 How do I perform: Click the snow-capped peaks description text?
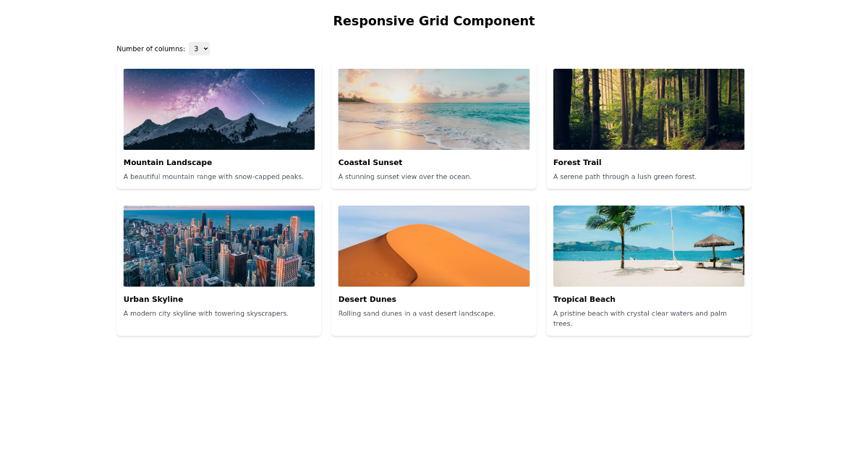[x=213, y=176]
